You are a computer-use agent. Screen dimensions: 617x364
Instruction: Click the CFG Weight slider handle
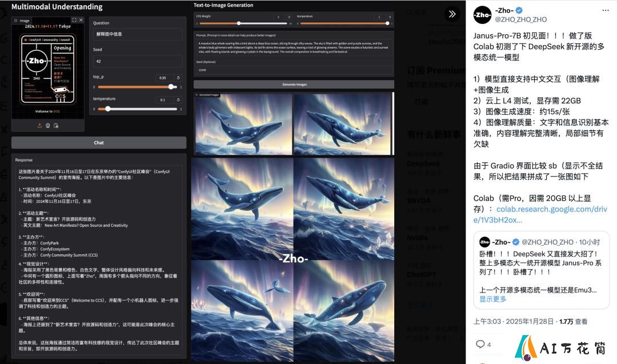coord(238,23)
